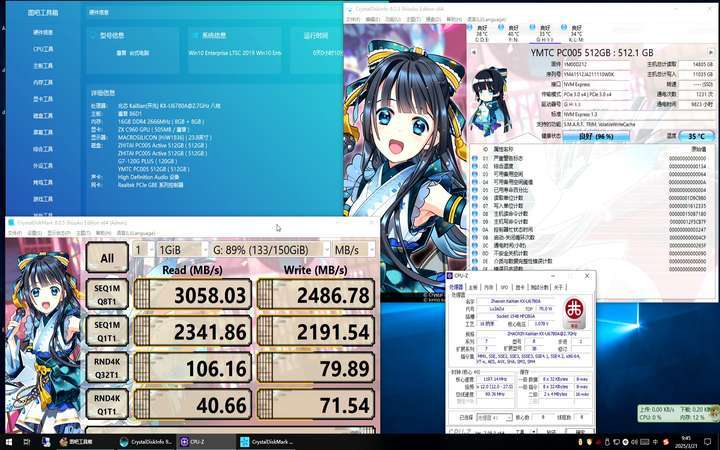Click status circle for 0C 通电时间
720x450 pixels.
pos(475,245)
